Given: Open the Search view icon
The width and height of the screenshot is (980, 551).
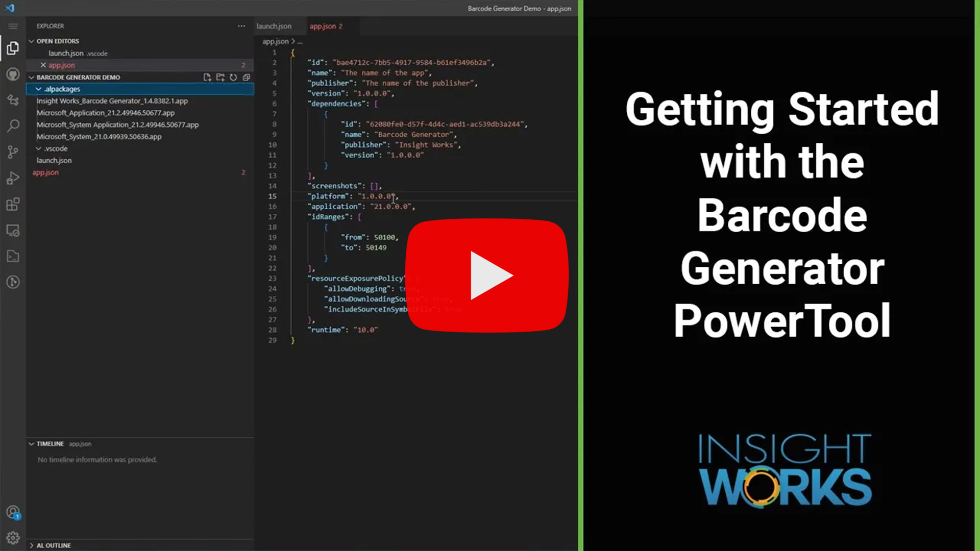Looking at the screenshot, I should (x=13, y=126).
